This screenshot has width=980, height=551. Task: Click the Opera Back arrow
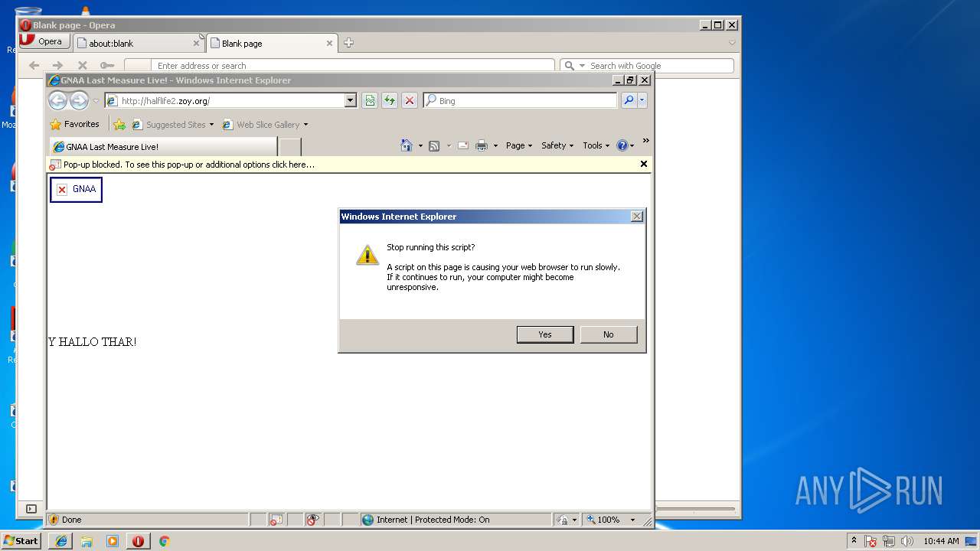34,66
